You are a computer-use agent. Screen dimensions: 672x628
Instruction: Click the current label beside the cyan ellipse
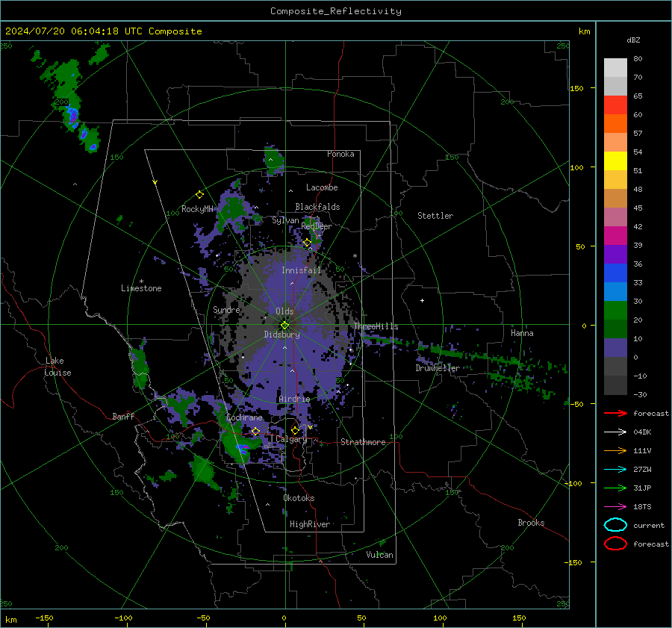(x=649, y=525)
